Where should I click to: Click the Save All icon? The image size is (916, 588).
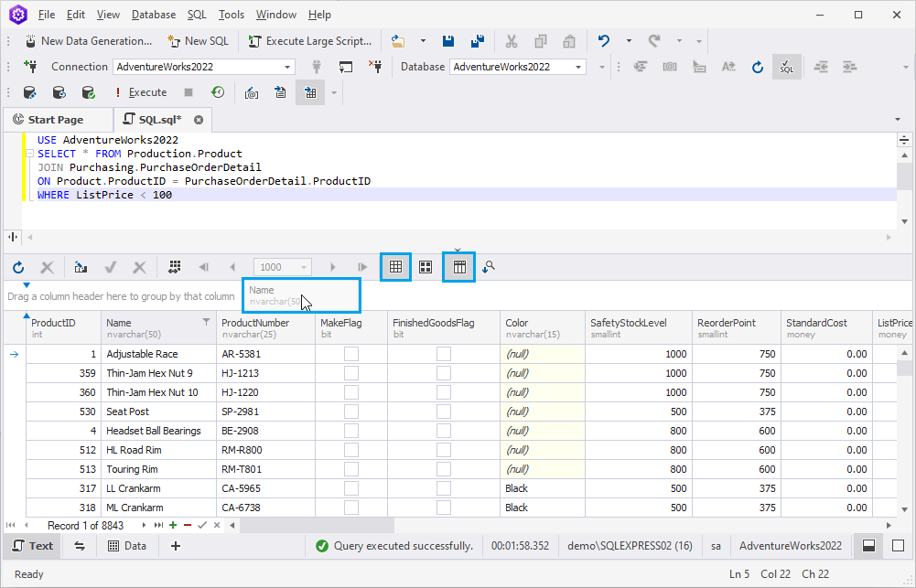click(x=478, y=41)
